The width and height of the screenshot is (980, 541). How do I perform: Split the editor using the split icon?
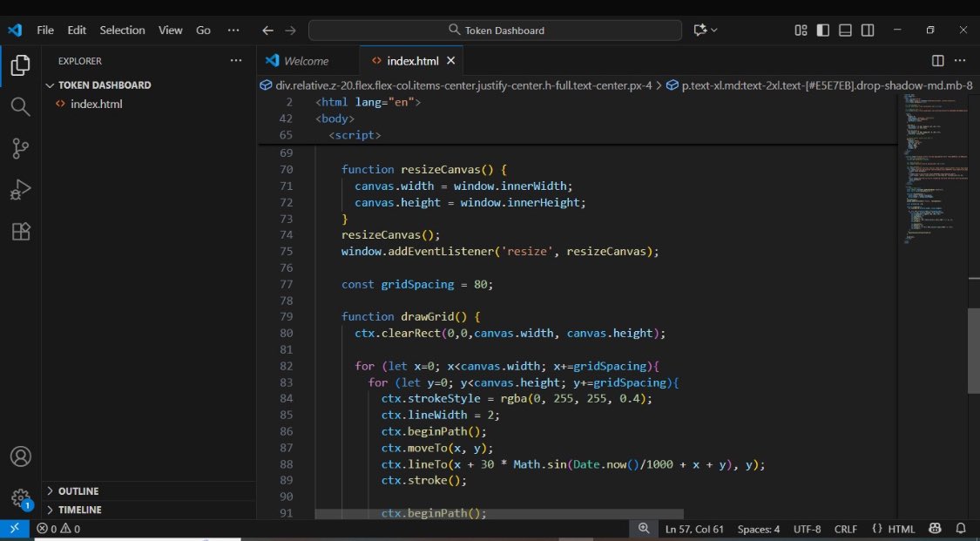(x=936, y=60)
